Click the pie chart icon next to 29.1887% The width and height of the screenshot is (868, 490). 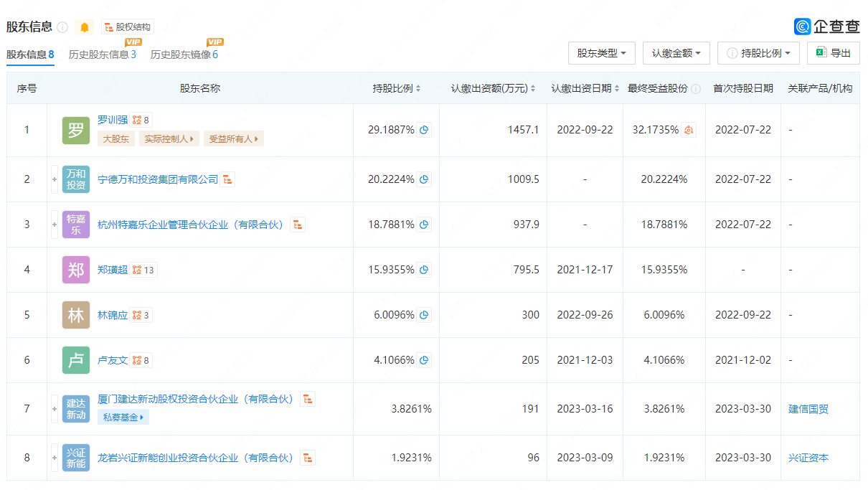(x=424, y=130)
